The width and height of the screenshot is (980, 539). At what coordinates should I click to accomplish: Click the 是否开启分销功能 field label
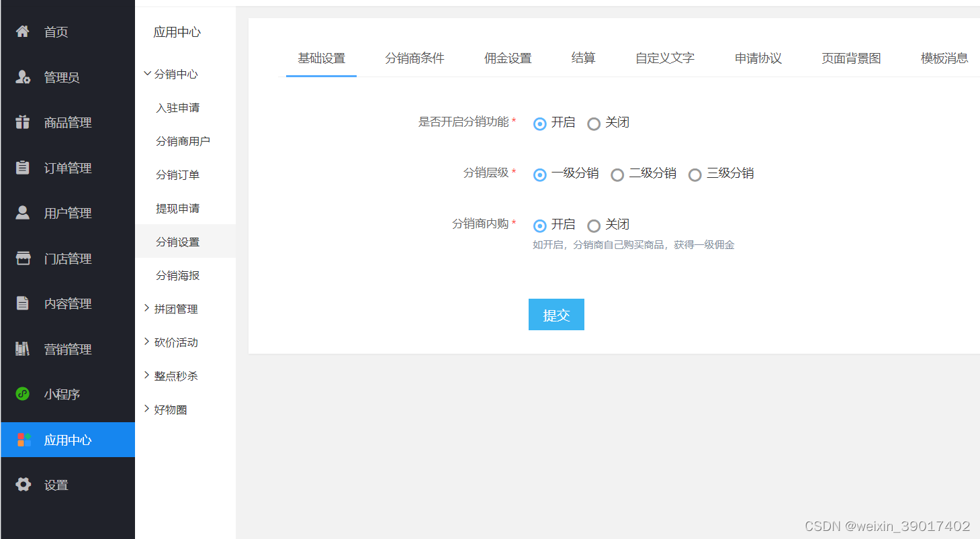click(464, 122)
